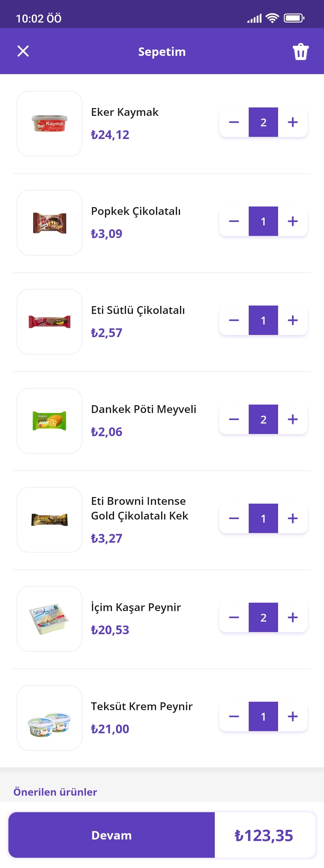Decrease Teksüt Krem Peynir quantity
Screen dimensions: 324x868
click(234, 717)
